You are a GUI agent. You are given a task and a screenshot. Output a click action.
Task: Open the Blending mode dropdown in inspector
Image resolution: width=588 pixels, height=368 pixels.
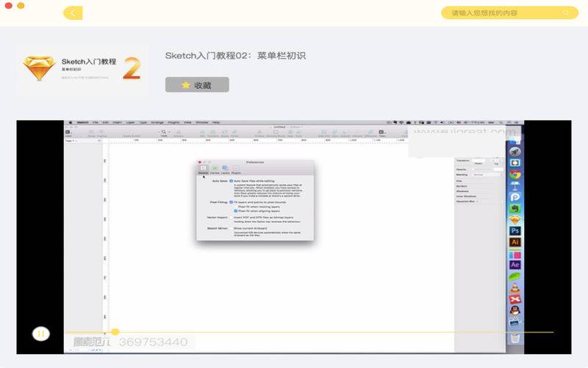[487, 174]
